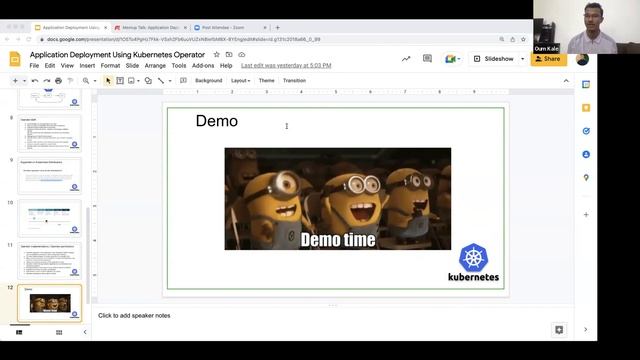Collapse the menus with the up chevron

pos(566,81)
